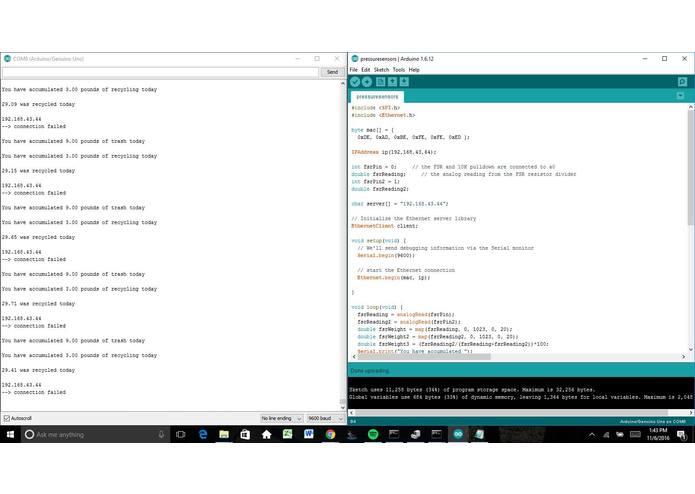Select the pressuresensors sketch tab

click(377, 97)
